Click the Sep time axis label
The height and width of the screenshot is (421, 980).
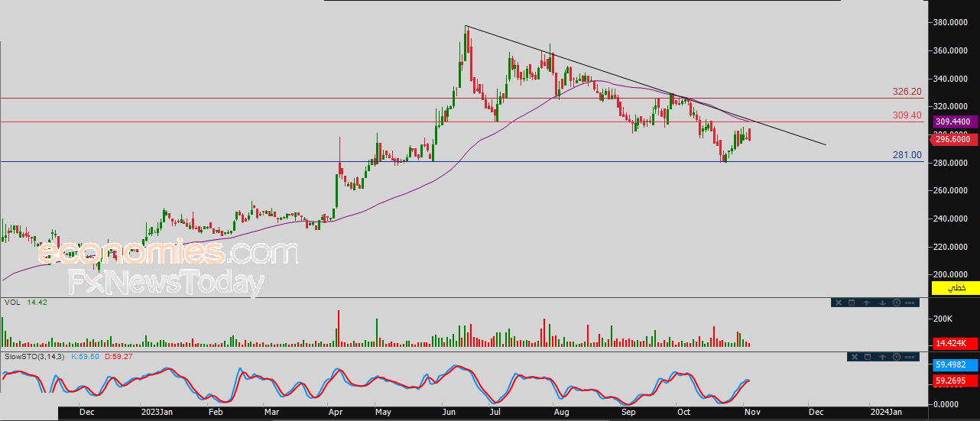[x=628, y=413]
